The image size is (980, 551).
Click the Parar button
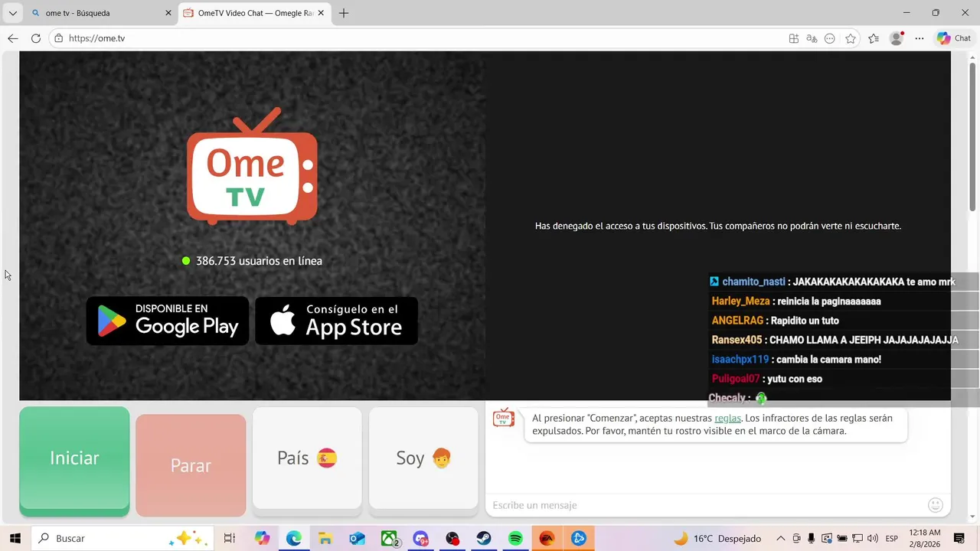pos(191,465)
